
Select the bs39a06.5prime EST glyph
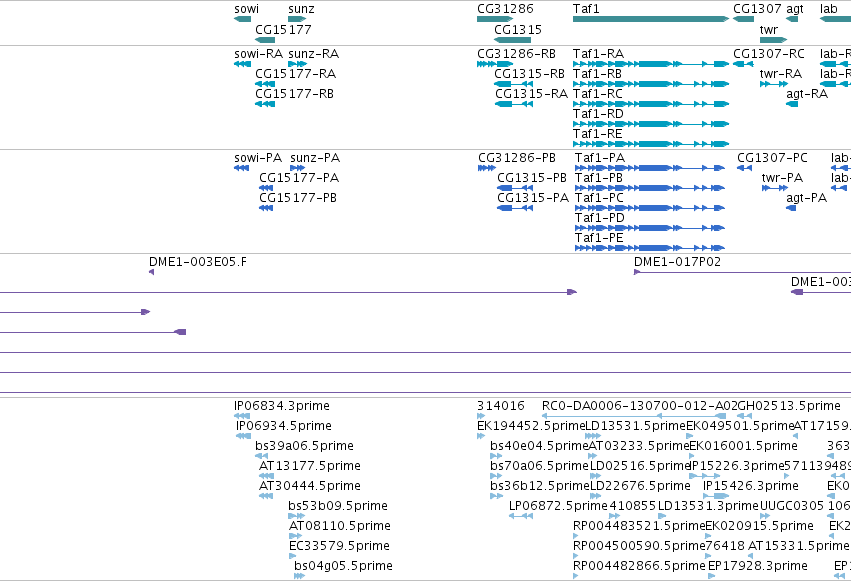click(x=262, y=456)
